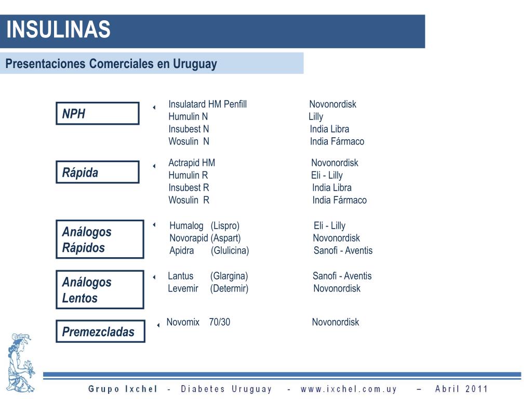
Task: Click the Actrapid HM product name
Action: 192,163
